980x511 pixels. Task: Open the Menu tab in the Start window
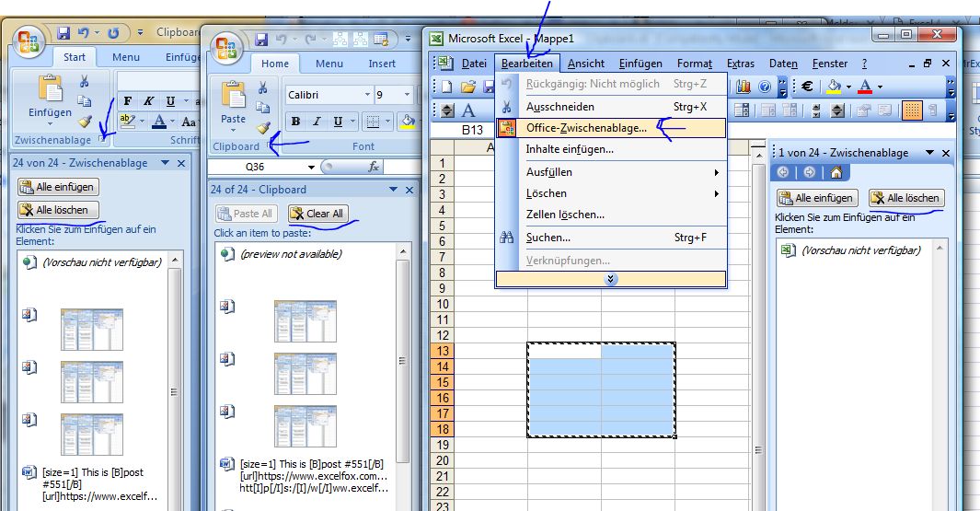coord(126,57)
